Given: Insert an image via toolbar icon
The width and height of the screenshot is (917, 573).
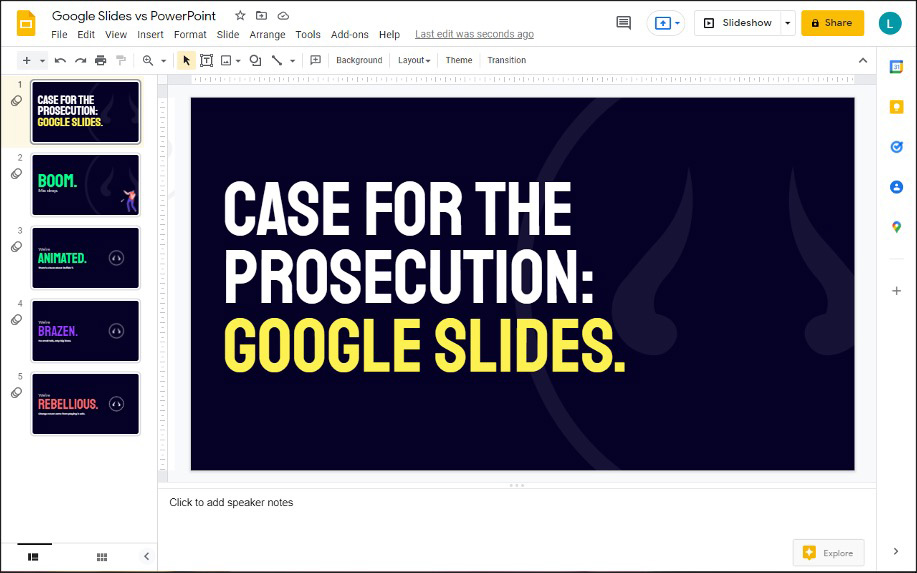Looking at the screenshot, I should 226,60.
